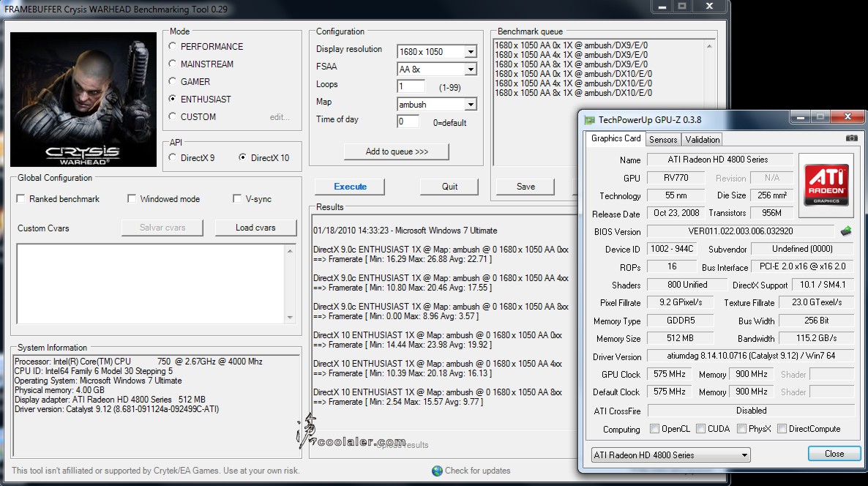Select queue entry AA 4x ambush/DX10/E/0
Viewport: 868px width, 486px height.
click(x=574, y=83)
